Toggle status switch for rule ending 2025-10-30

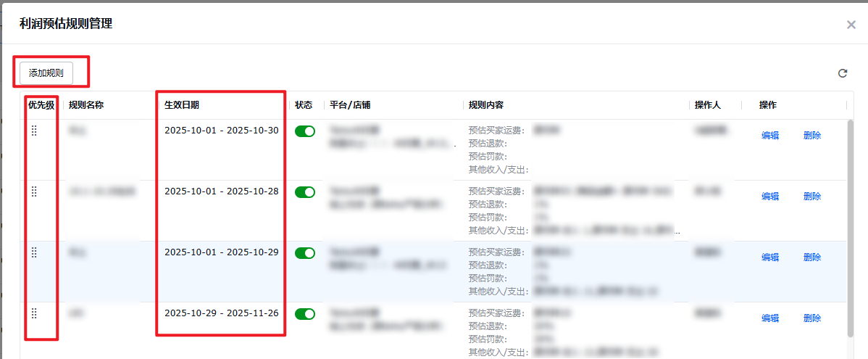[x=305, y=131]
